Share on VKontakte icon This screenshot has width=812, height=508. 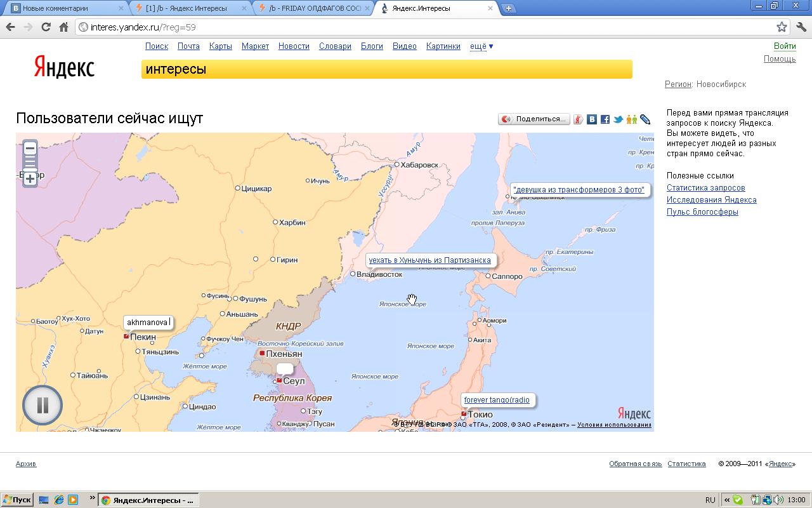[592, 119]
